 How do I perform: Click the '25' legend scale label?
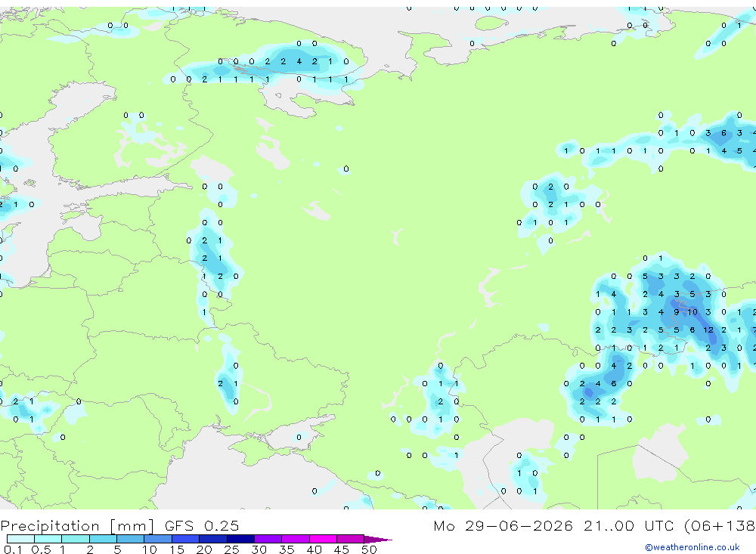(x=231, y=549)
